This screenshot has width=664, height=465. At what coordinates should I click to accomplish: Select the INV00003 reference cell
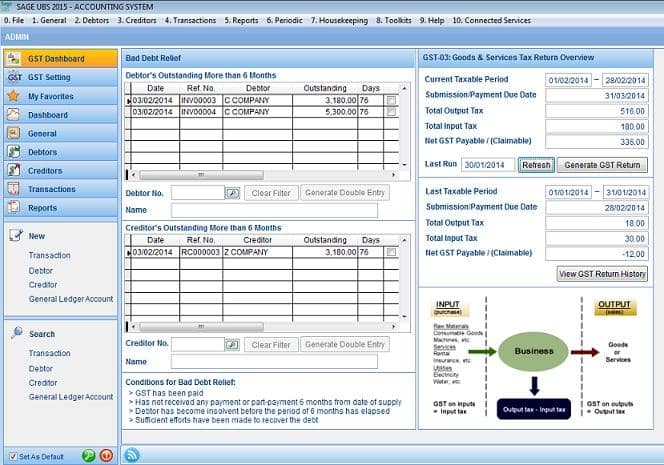pos(201,100)
